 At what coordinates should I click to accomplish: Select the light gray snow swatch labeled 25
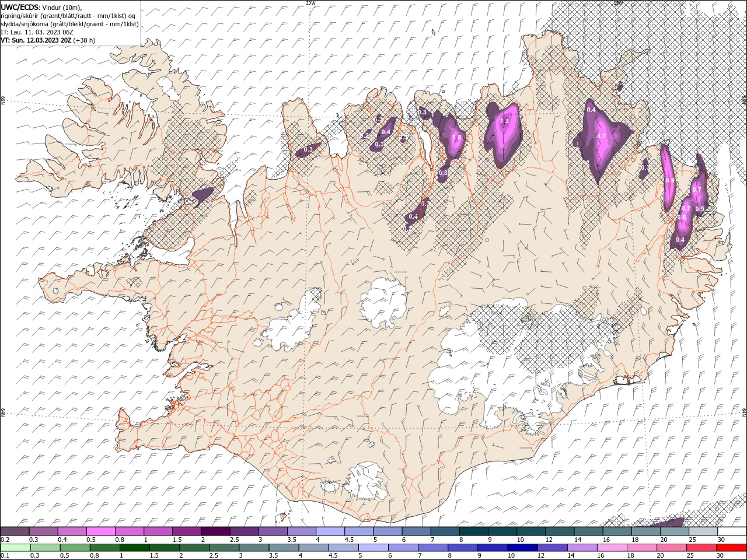coord(703,531)
